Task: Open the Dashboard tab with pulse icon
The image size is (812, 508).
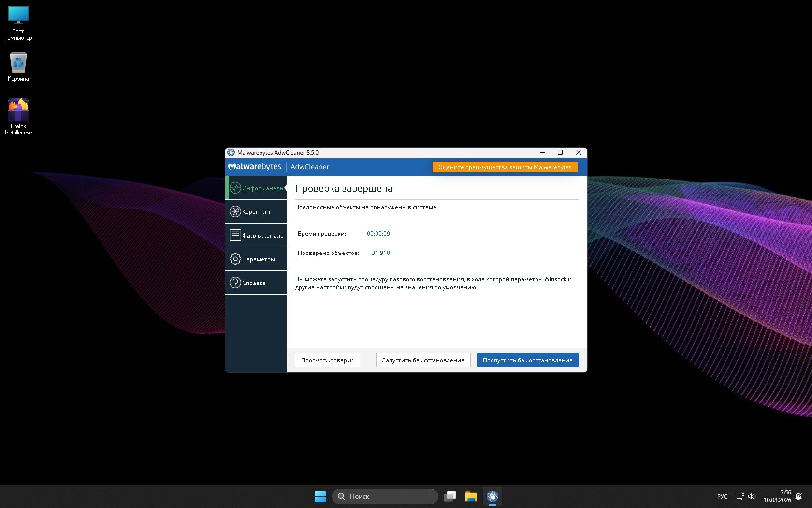Action: pyautogui.click(x=256, y=188)
